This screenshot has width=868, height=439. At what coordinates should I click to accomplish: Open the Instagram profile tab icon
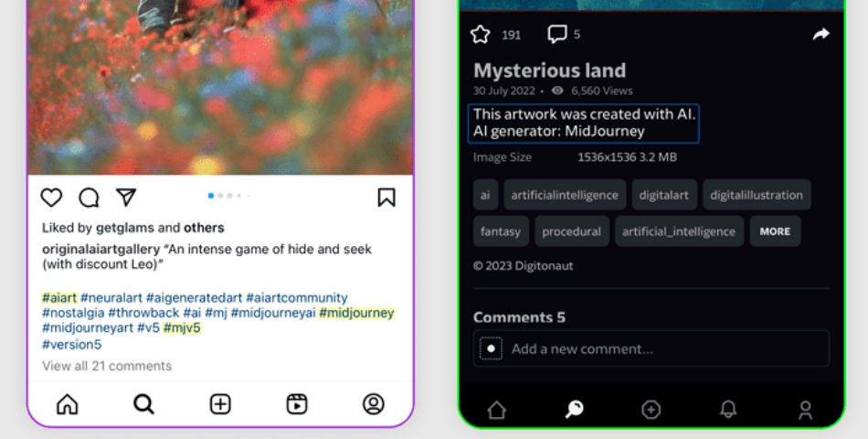tap(374, 404)
